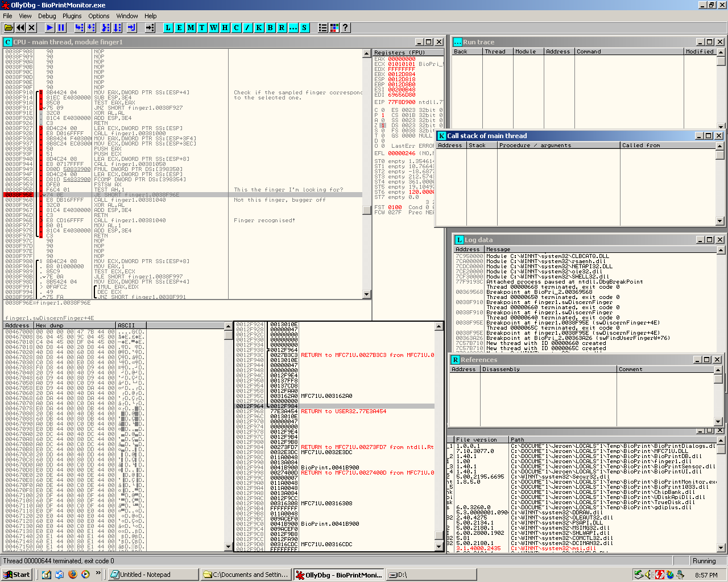Open the Appearance colors toolbar icon

tap(334, 27)
